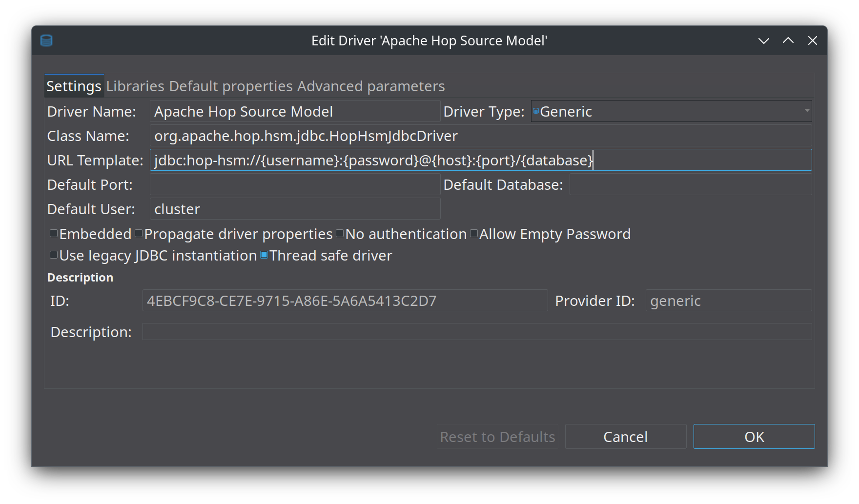Open the Default properties tab
859x504 pixels.
point(230,86)
